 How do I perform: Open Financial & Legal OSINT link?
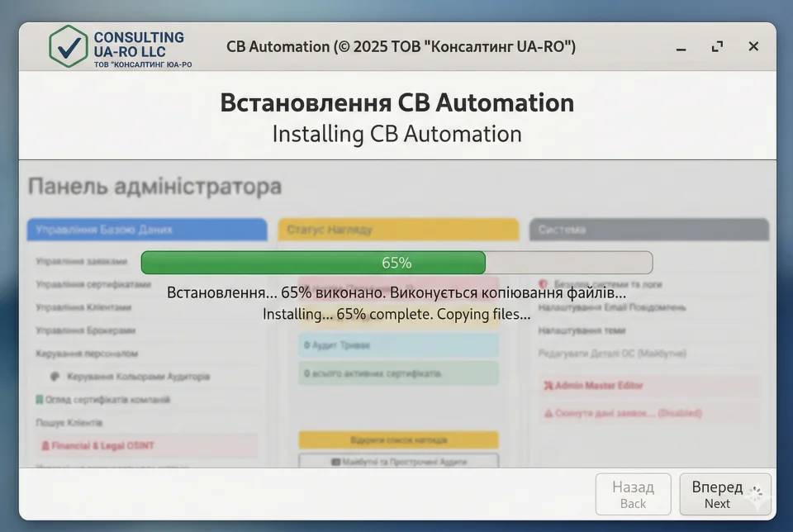click(x=147, y=445)
